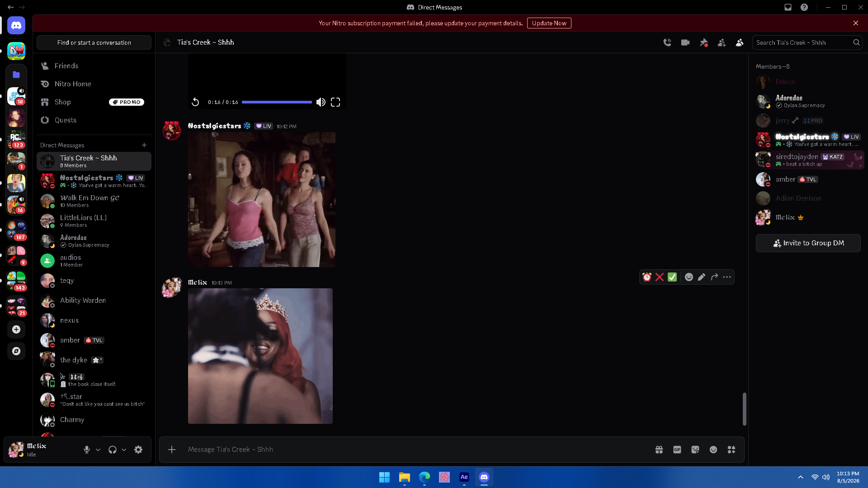React with the alarm clock emoji
This screenshot has height=488, width=868.
point(647,277)
